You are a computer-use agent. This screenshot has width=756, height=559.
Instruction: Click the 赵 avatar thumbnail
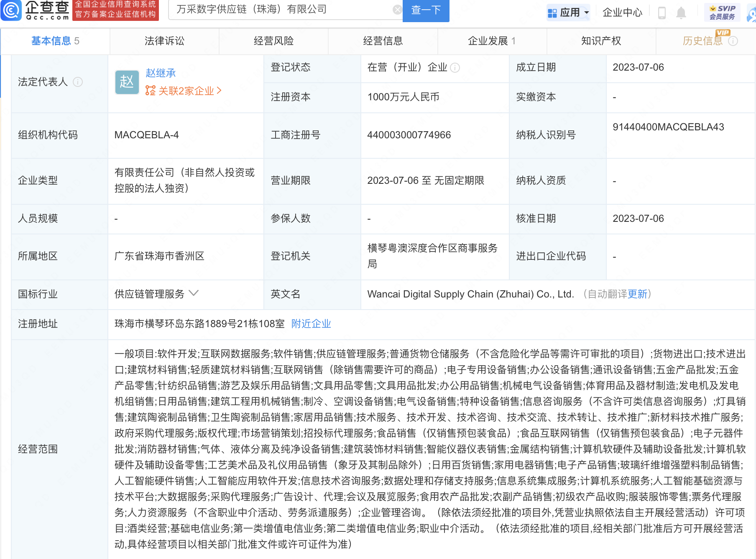tap(127, 82)
